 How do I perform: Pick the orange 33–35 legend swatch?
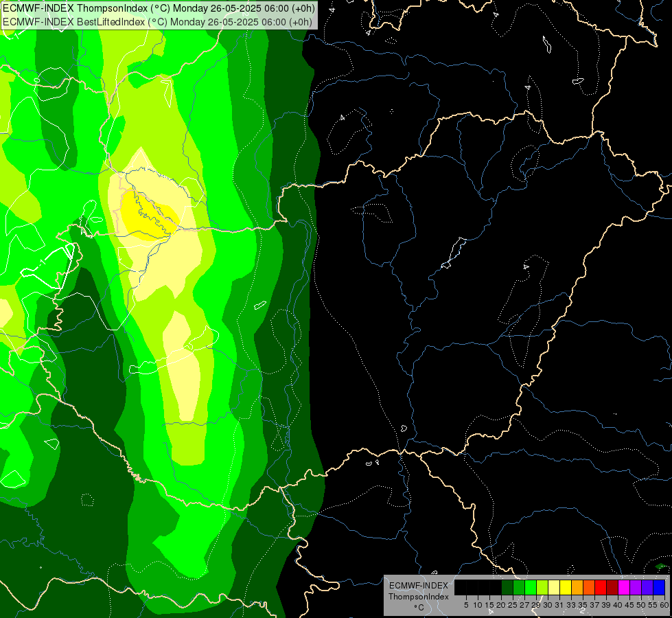577,587
